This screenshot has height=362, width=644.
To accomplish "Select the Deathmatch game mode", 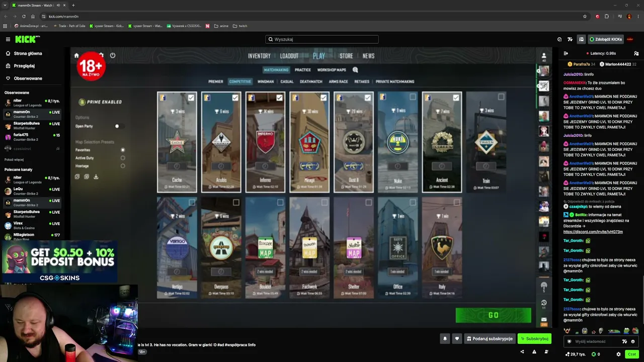I will 311,81.
